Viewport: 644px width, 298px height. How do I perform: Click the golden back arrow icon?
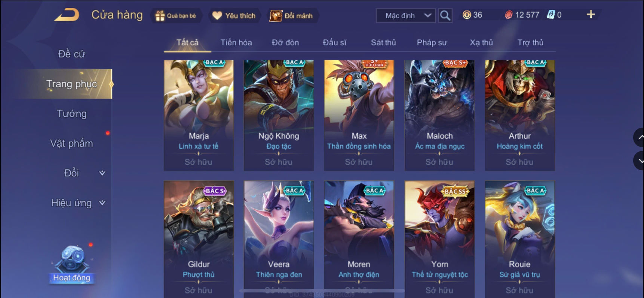(x=67, y=15)
